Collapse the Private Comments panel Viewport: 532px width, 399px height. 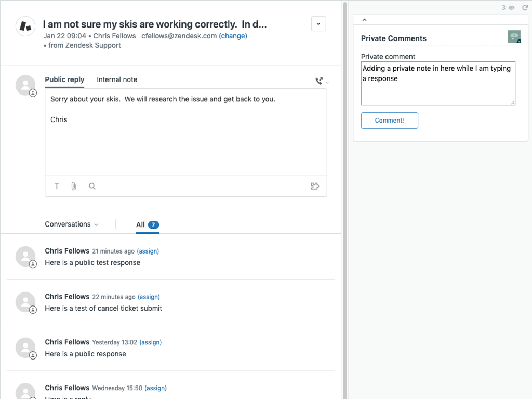coord(364,19)
